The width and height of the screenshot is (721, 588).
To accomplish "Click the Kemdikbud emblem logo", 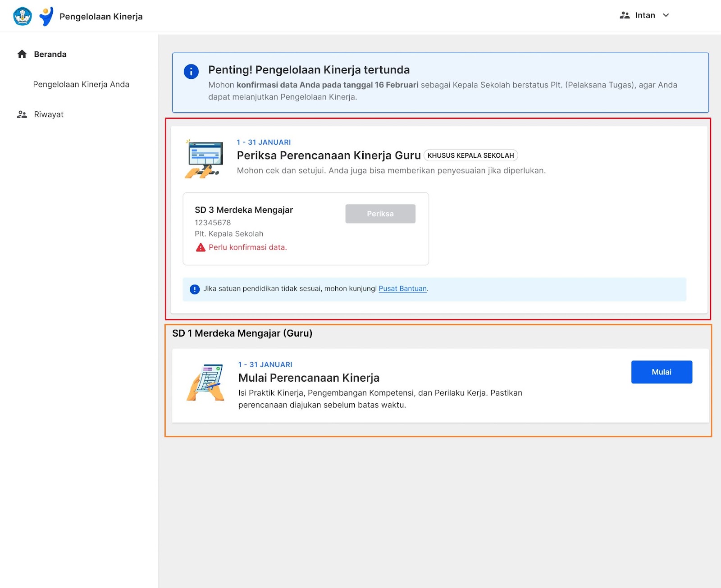I will pos(23,16).
